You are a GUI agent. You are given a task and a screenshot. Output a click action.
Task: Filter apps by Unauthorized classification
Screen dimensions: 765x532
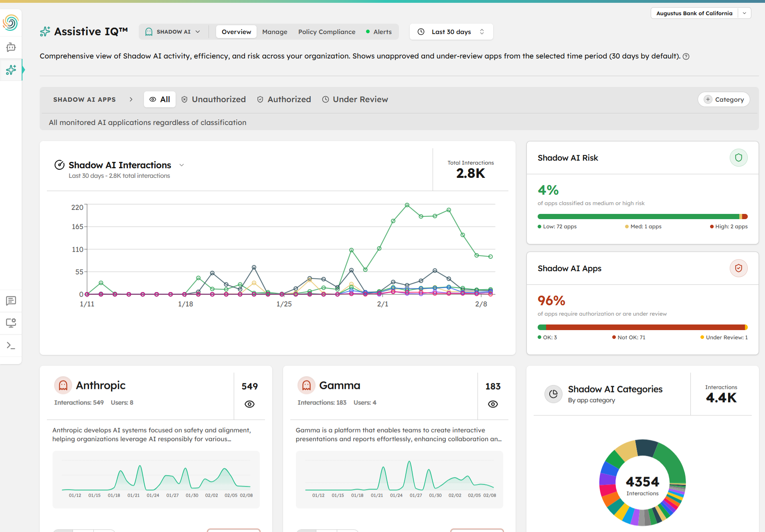213,99
